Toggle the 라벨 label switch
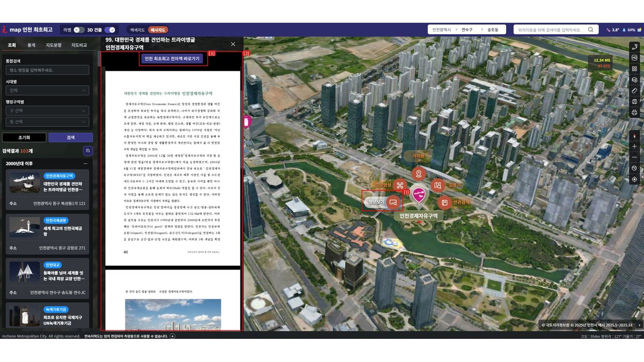 point(79,30)
